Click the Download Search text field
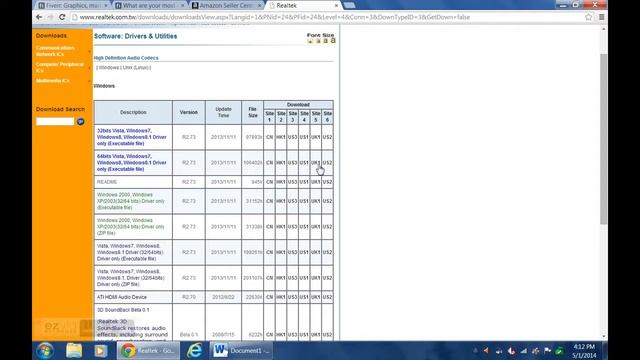Viewport: 640px width, 360px height. [55, 122]
